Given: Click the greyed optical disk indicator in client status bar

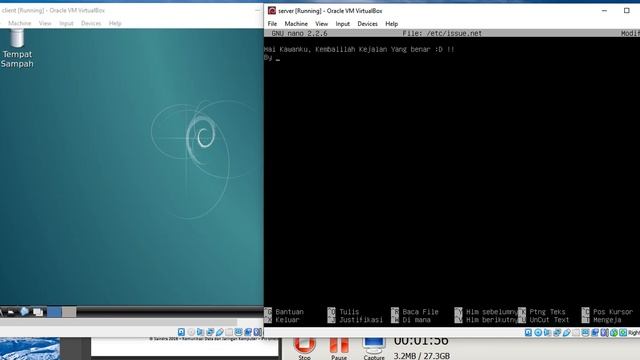Looking at the screenshot, I should [191, 332].
